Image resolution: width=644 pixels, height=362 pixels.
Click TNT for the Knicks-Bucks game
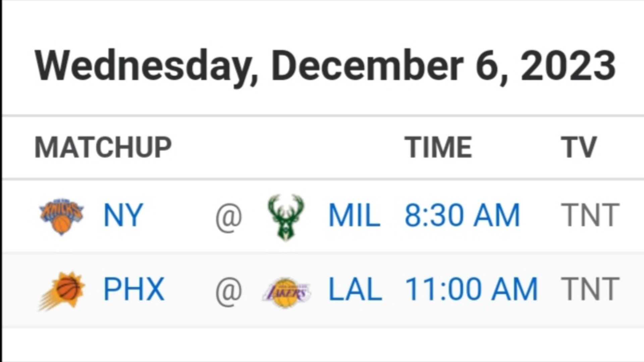[590, 215]
